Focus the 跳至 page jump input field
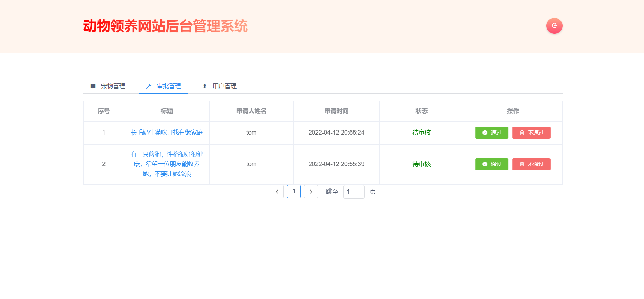Image resolution: width=644 pixels, height=299 pixels. [354, 192]
